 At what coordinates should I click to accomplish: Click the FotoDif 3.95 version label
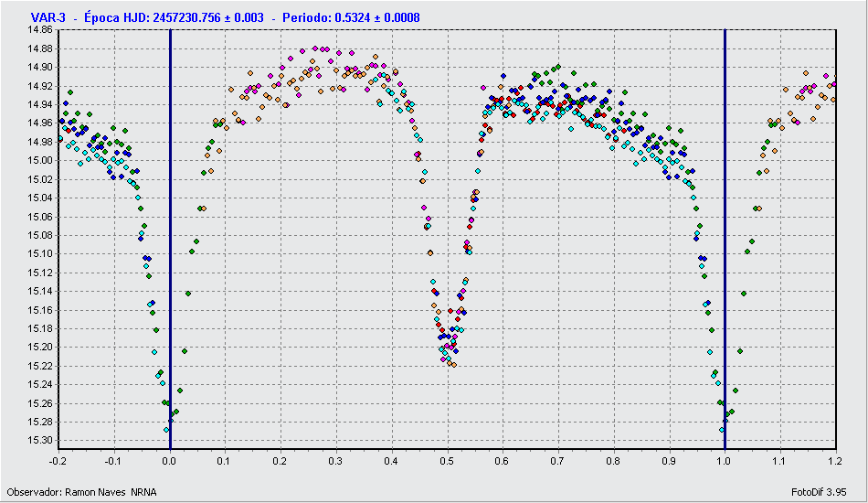tap(819, 492)
